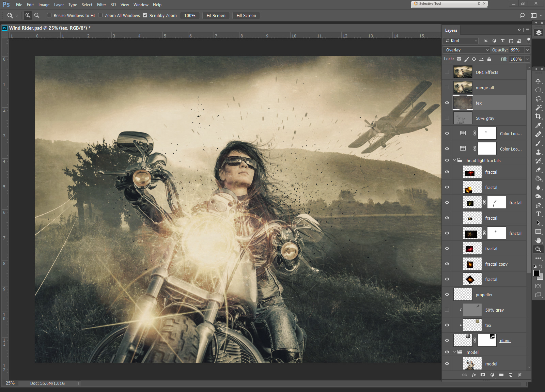Click the Fit Screen button

(216, 16)
